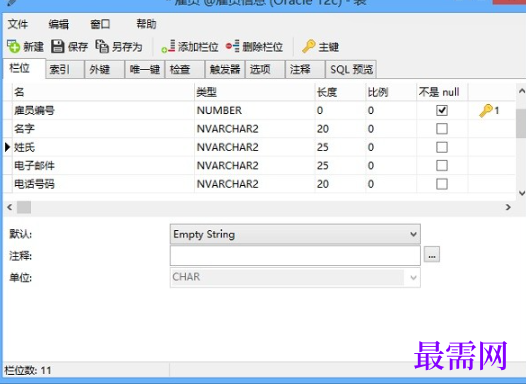Toggle 不是 null checkbox for 雇员编号
Image resolution: width=526 pixels, height=387 pixels.
[x=441, y=110]
